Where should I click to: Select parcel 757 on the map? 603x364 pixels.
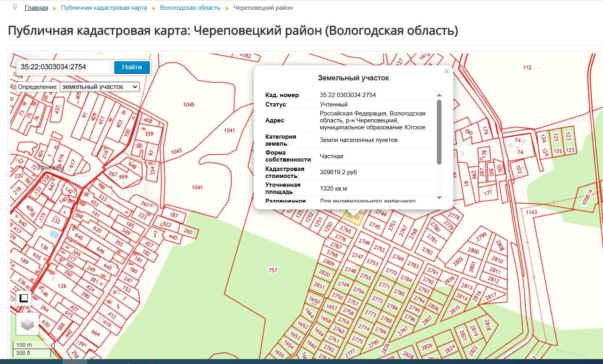click(273, 270)
